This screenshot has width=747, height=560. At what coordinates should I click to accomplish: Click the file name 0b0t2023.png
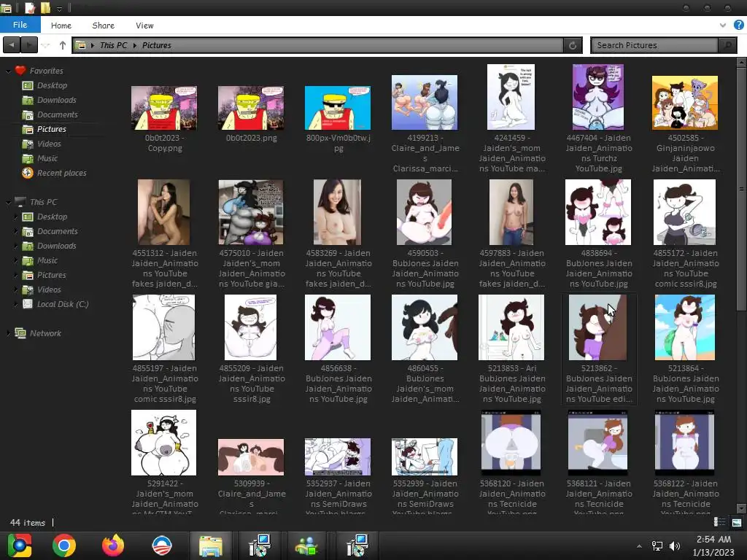pyautogui.click(x=251, y=138)
